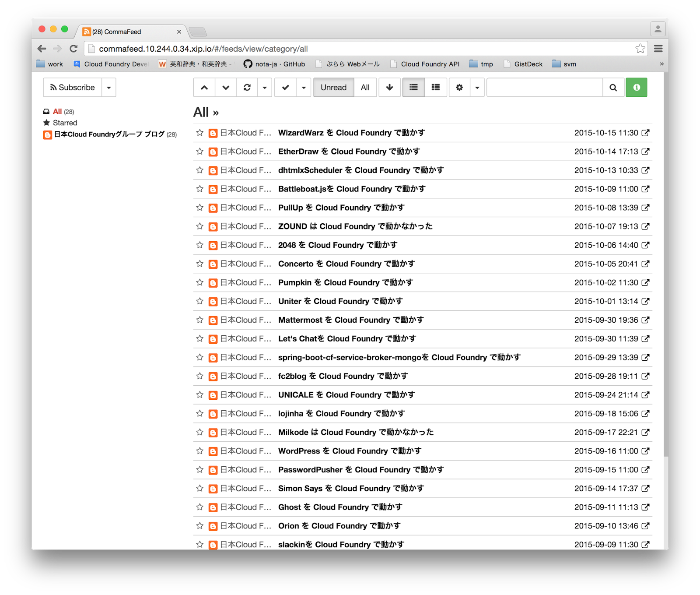
Task: Open 'lojinha を Cloud Foundry で動かす' entry
Action: [x=341, y=414]
